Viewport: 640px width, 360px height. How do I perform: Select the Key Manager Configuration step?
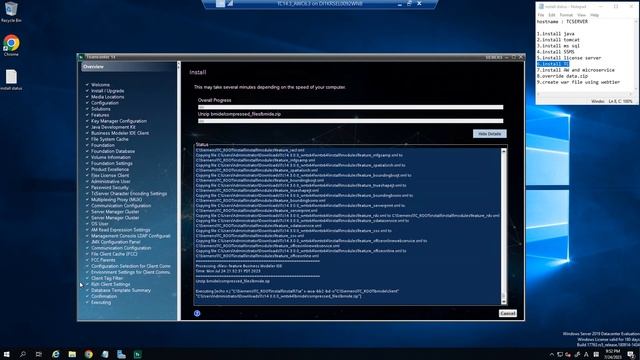pos(118,121)
